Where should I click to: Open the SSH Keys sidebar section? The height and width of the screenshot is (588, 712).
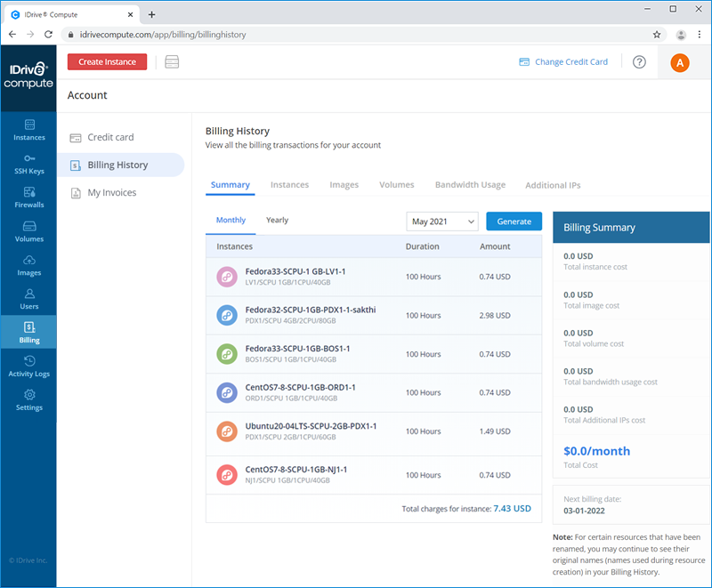tap(29, 164)
